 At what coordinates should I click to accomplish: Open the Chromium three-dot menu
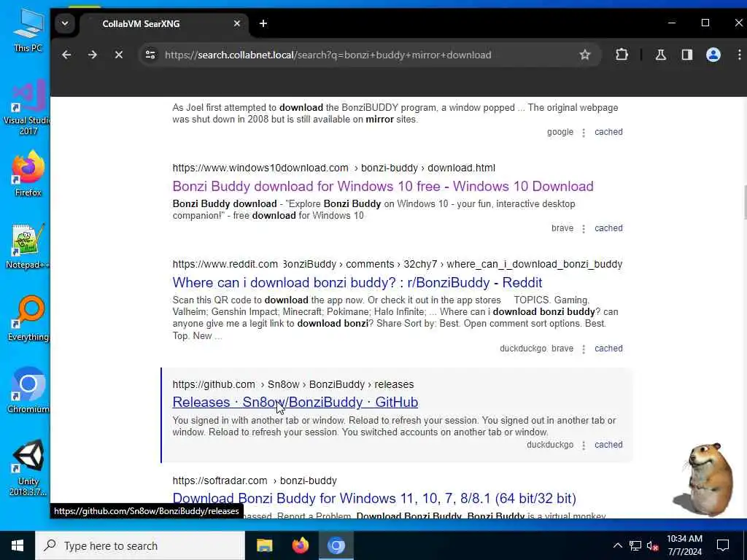point(740,55)
